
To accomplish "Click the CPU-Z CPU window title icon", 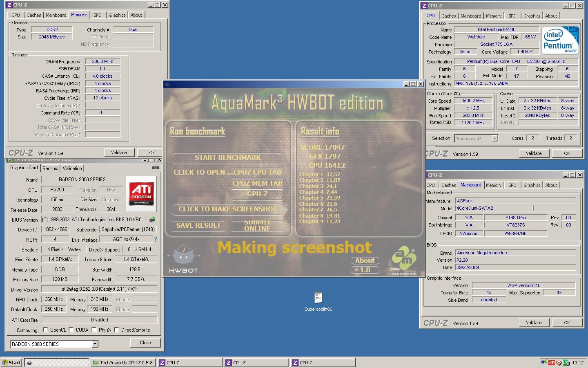I will click(x=425, y=6).
